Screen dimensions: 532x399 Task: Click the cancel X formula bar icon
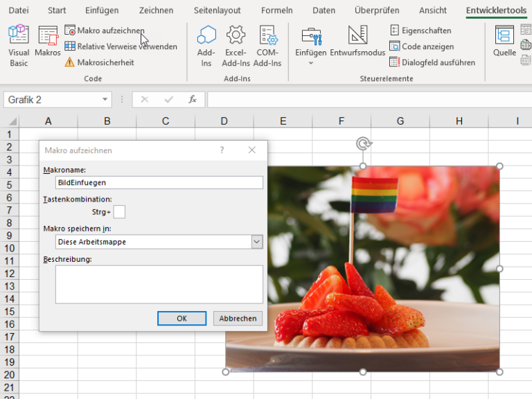coord(145,100)
